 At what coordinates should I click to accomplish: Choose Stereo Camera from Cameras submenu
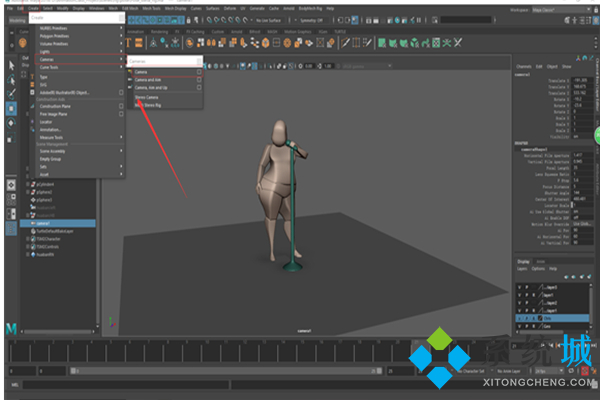click(x=148, y=97)
